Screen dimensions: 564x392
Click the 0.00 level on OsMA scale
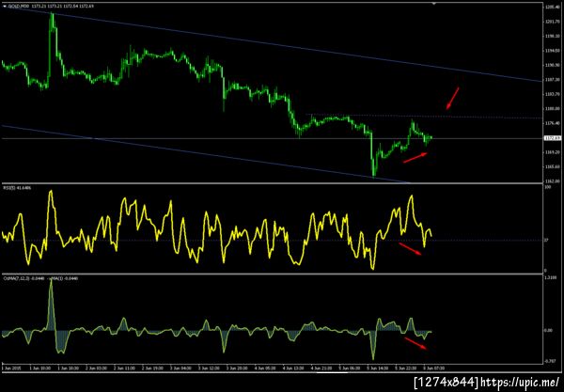548,330
